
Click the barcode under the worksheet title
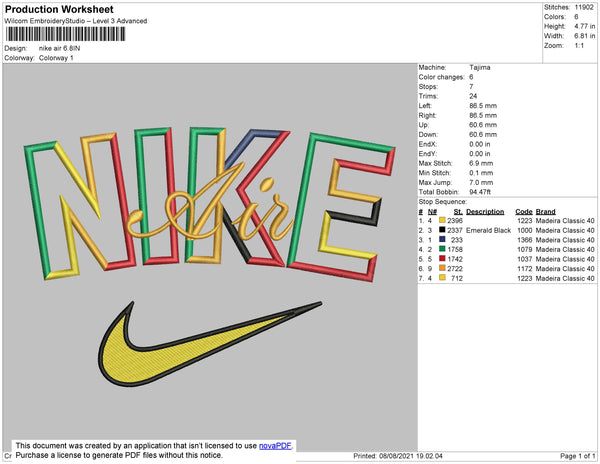(x=65, y=34)
